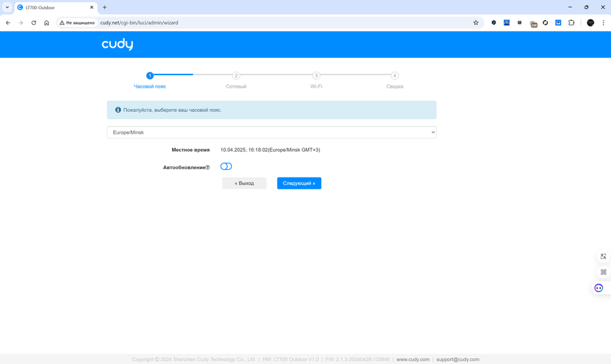Click the blue picture extension icon
The height and width of the screenshot is (364, 611).
(506, 22)
